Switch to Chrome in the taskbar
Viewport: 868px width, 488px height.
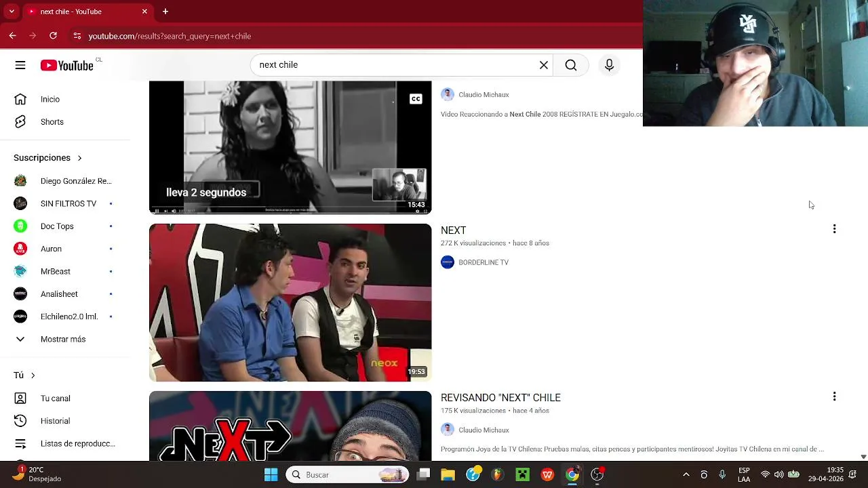point(572,474)
